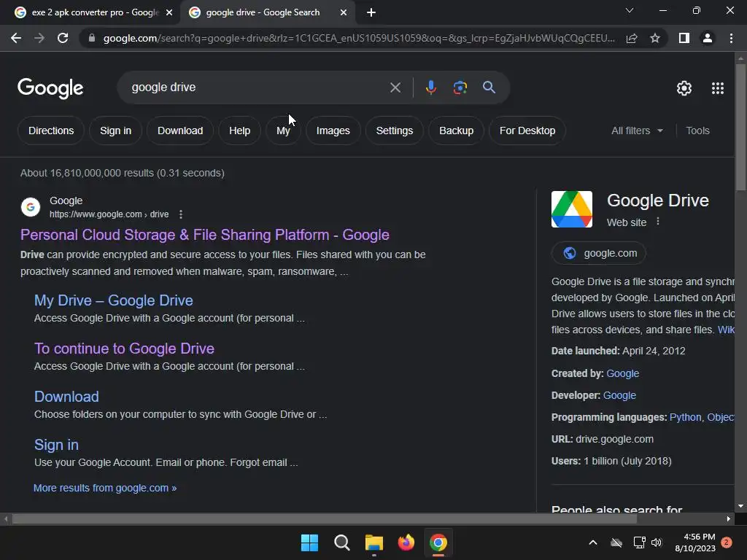Image resolution: width=747 pixels, height=560 pixels.
Task: Select the My filter chip
Action: click(283, 131)
